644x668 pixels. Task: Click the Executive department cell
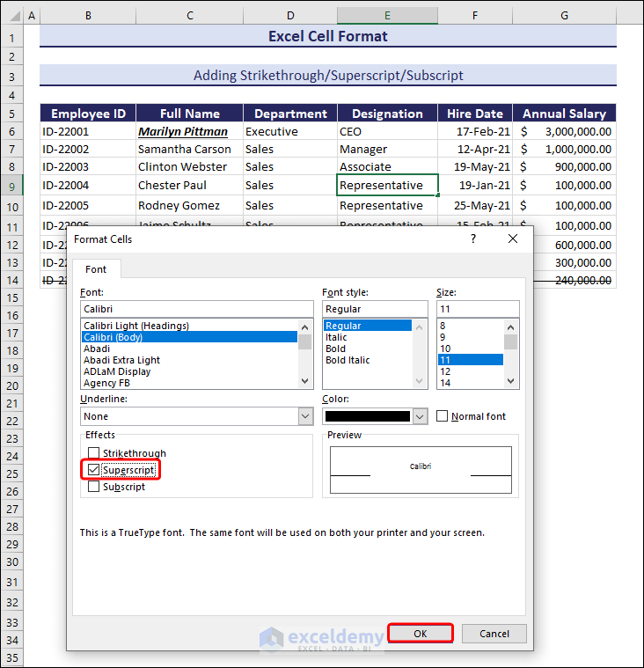click(290, 132)
